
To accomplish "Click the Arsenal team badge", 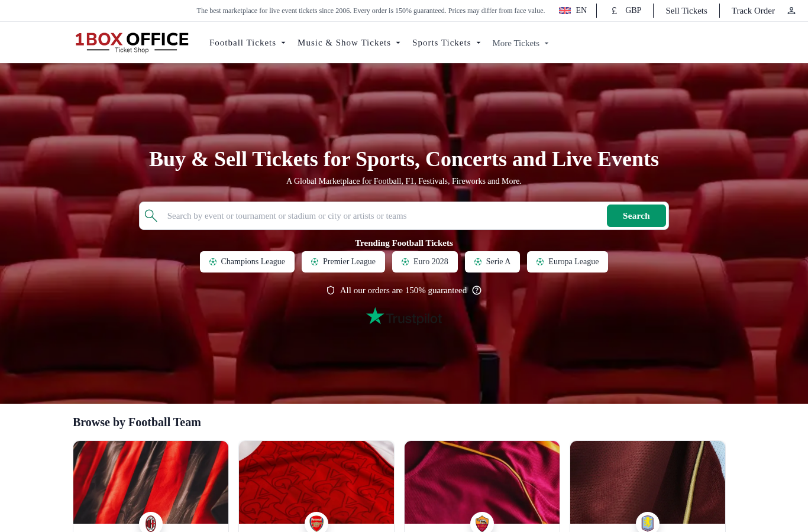I will click(316, 523).
